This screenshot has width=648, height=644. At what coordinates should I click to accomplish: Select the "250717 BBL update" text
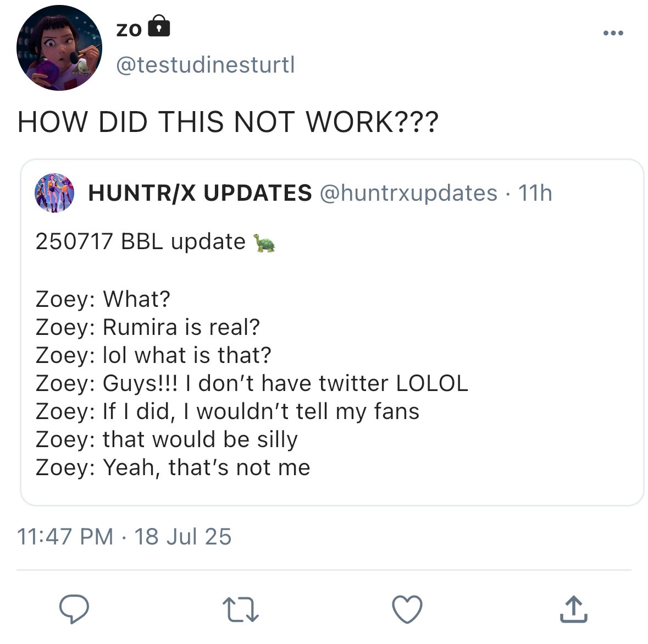click(141, 241)
